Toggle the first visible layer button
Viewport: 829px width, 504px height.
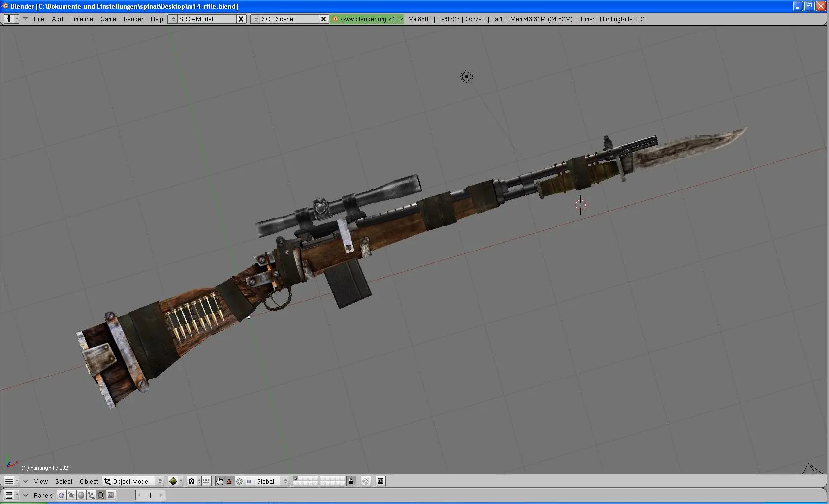pyautogui.click(x=296, y=479)
